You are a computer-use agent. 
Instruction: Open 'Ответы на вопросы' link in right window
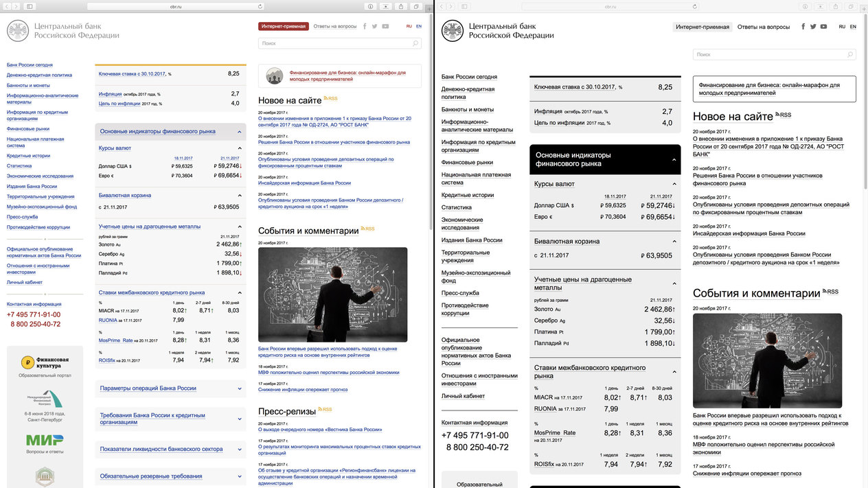(764, 27)
